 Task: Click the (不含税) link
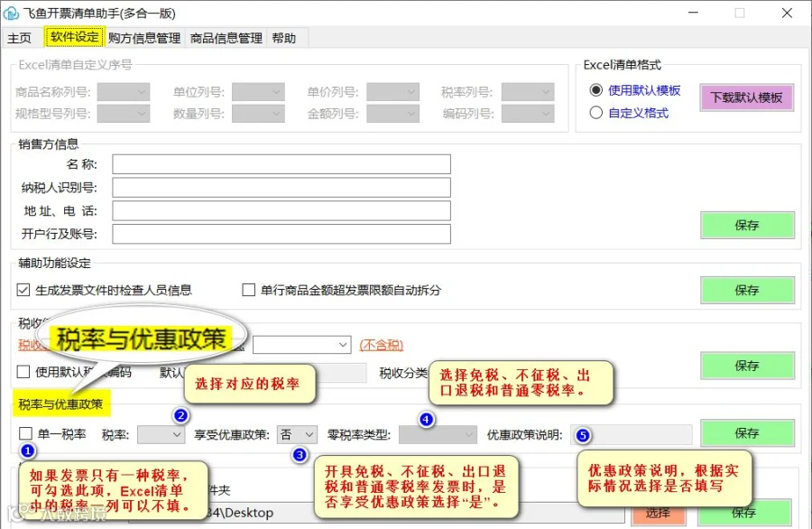381,345
